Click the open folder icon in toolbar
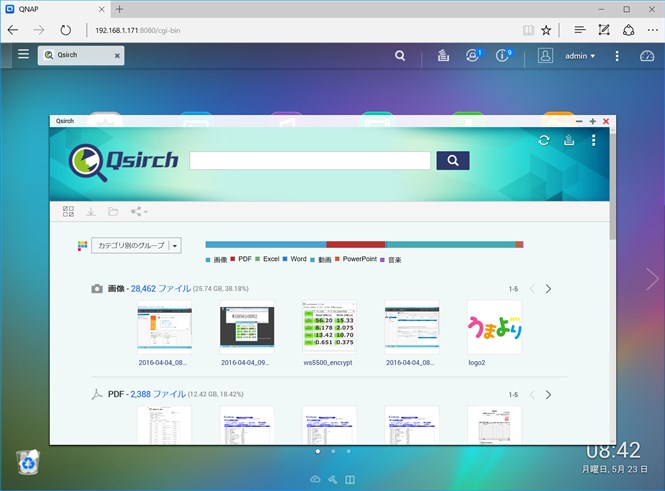Screen dimensions: 665x491 point(113,211)
